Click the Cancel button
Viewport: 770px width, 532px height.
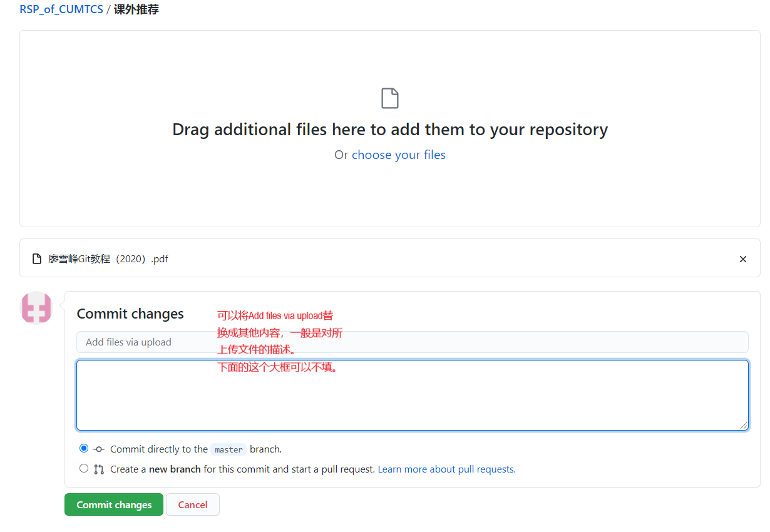[x=193, y=504]
